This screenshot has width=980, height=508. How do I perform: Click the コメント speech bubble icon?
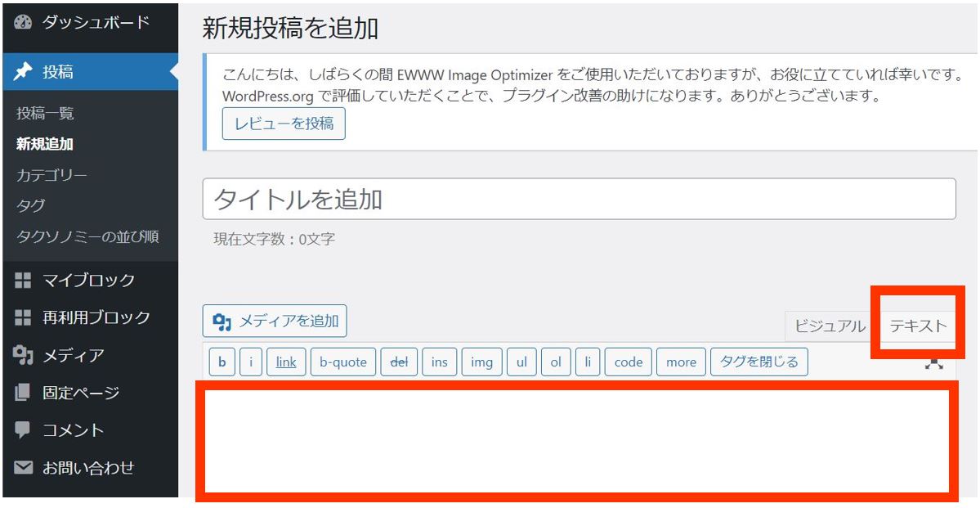(x=24, y=430)
